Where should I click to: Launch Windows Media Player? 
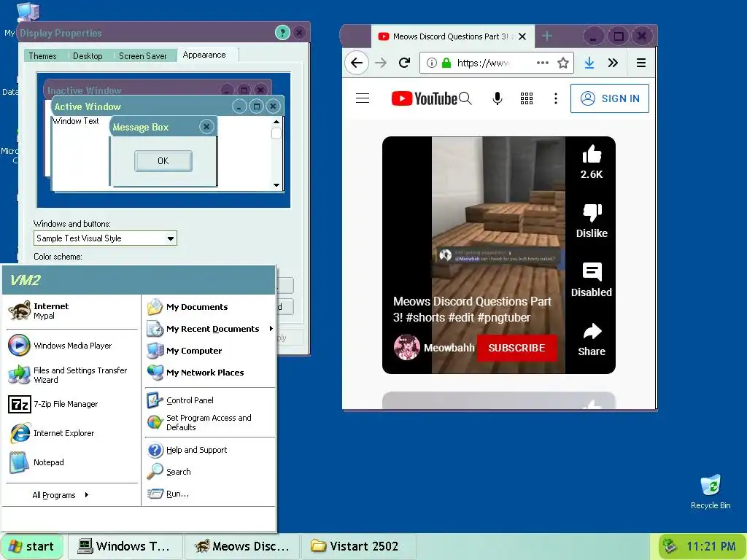pos(71,346)
